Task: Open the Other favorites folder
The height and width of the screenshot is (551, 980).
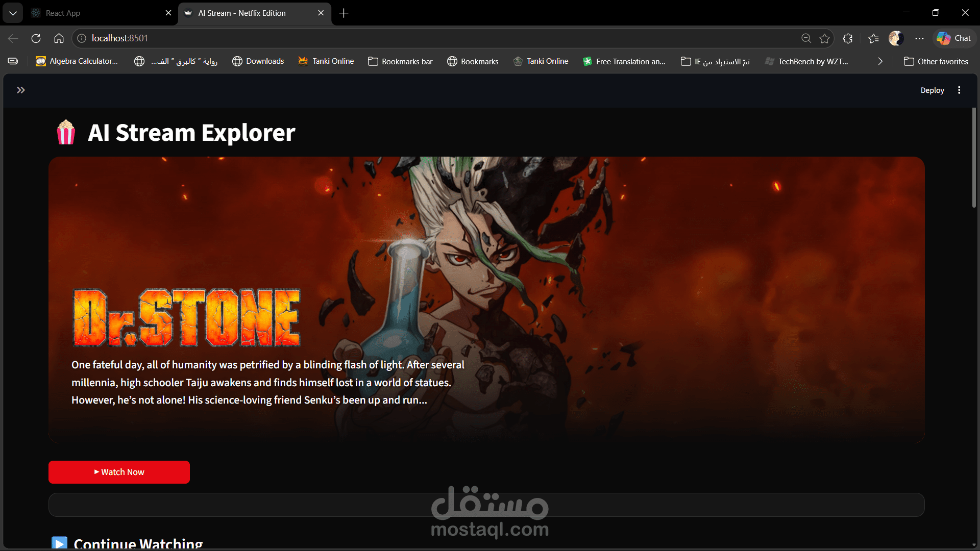Action: [936, 61]
